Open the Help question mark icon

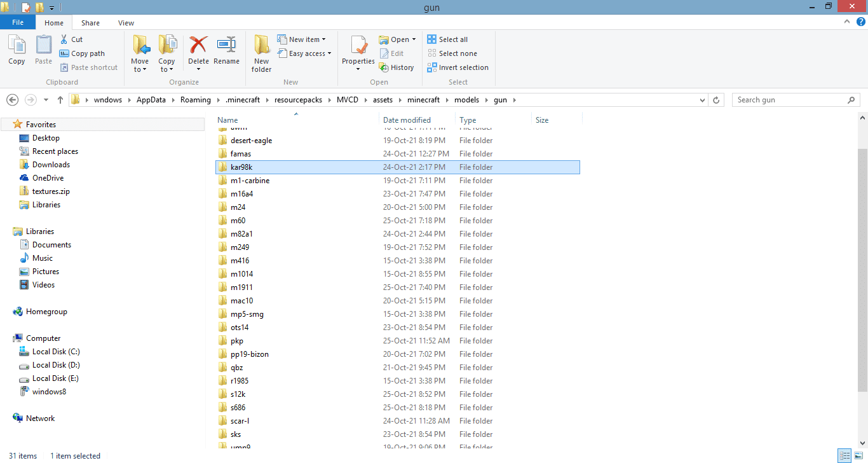coord(861,22)
